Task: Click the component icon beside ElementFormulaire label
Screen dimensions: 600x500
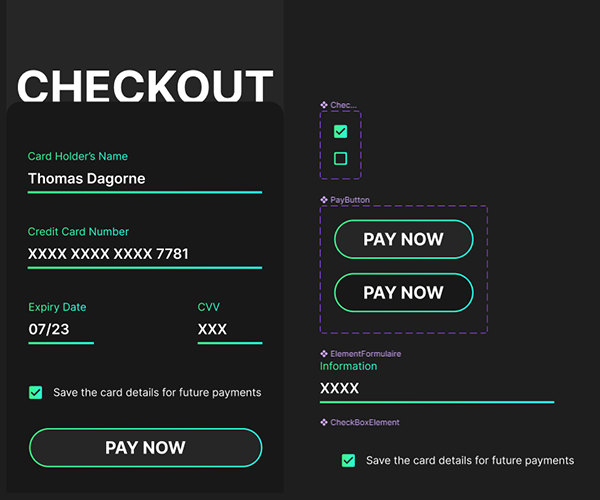Action: [324, 354]
